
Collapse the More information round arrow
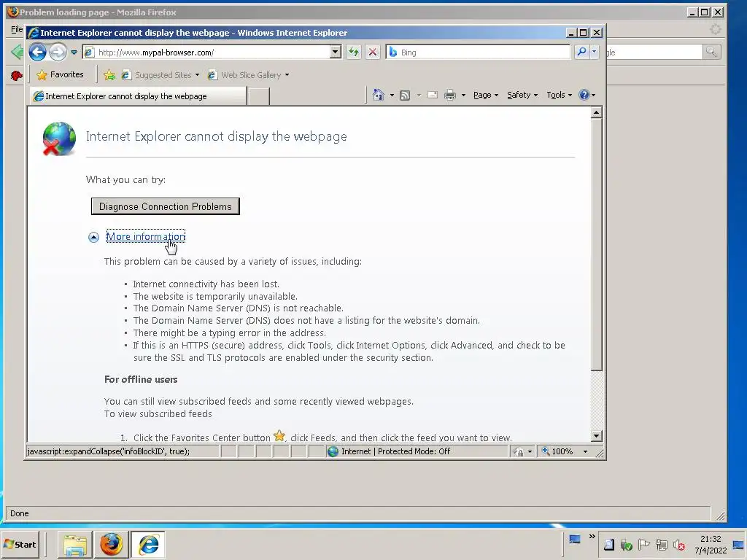click(x=93, y=237)
